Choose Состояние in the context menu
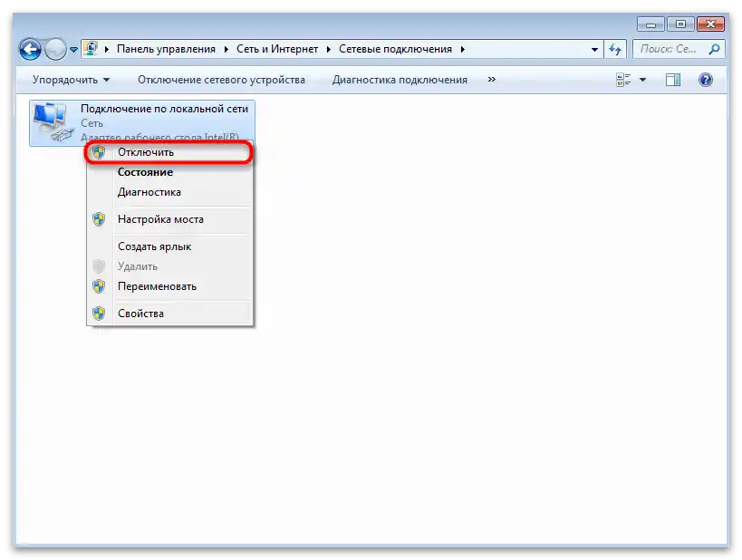Image resolution: width=742 pixels, height=560 pixels. (x=169, y=172)
